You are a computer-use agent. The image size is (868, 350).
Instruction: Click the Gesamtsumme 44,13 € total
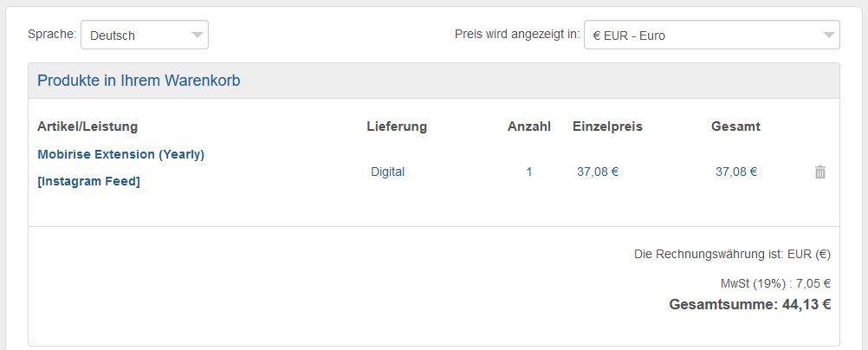click(749, 304)
